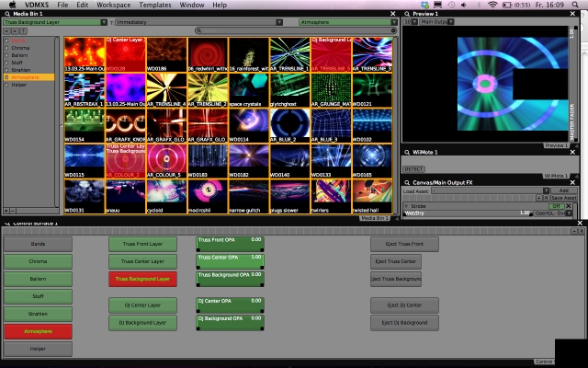Click the plus button in the FX preset row
588x368 pixels.
point(539,198)
